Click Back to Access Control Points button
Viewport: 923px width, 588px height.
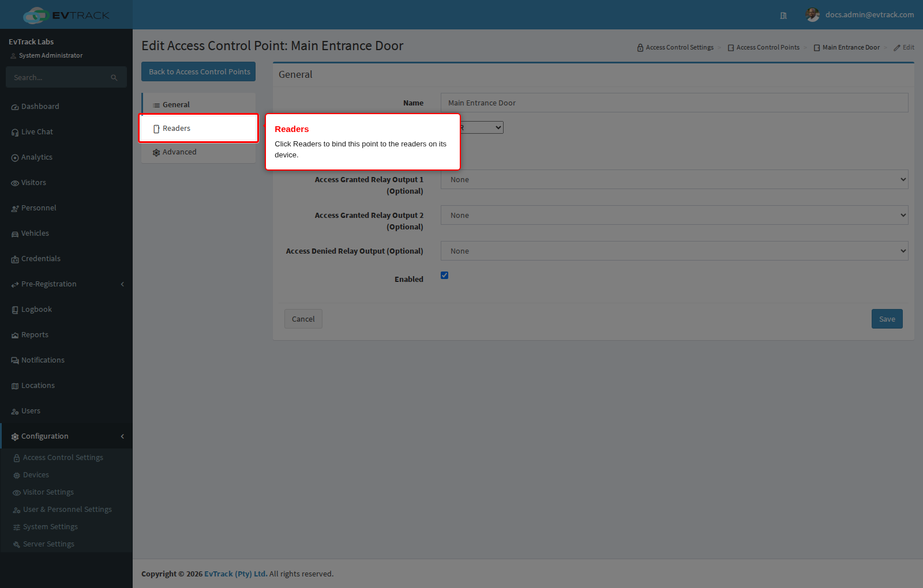point(198,71)
